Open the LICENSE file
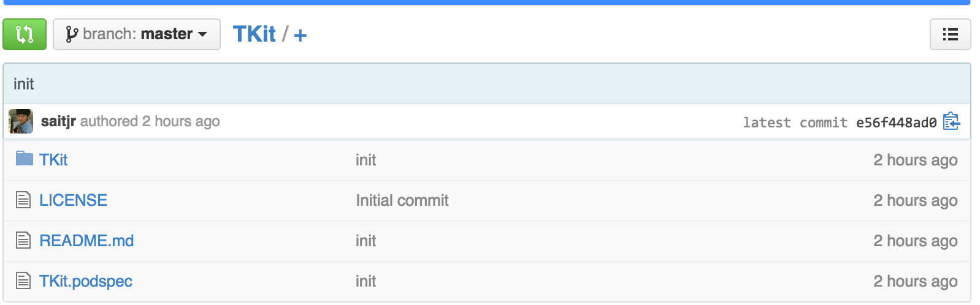The height and width of the screenshot is (305, 980). click(x=73, y=200)
